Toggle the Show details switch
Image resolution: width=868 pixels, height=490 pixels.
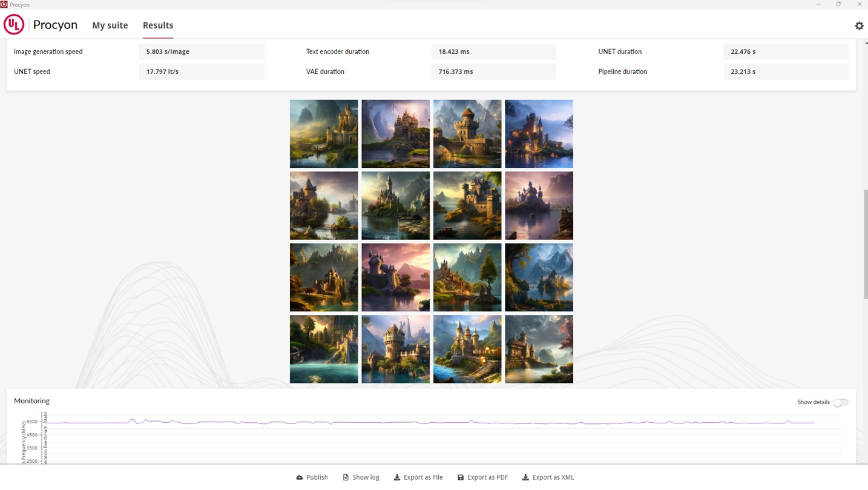(840, 403)
